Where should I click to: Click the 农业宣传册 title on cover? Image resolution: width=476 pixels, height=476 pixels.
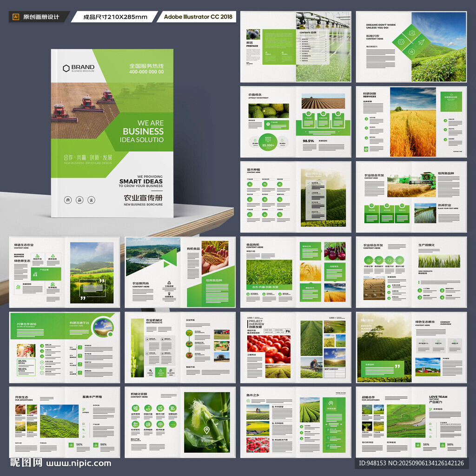143,198
